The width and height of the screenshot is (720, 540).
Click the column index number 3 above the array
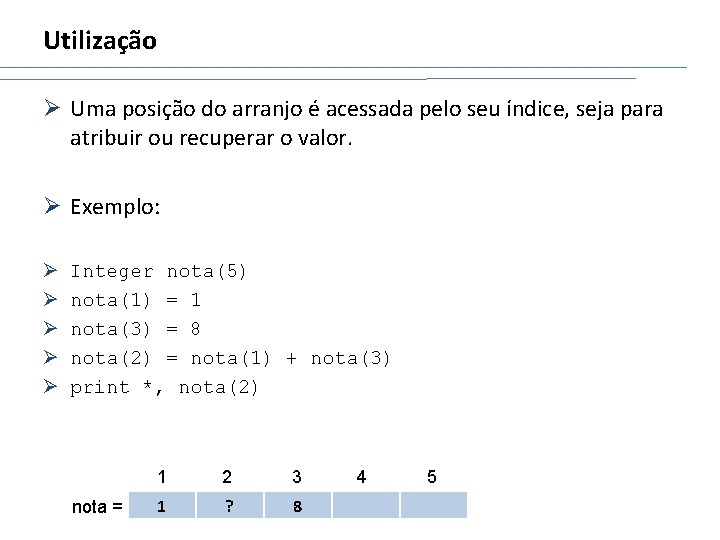coord(296,476)
